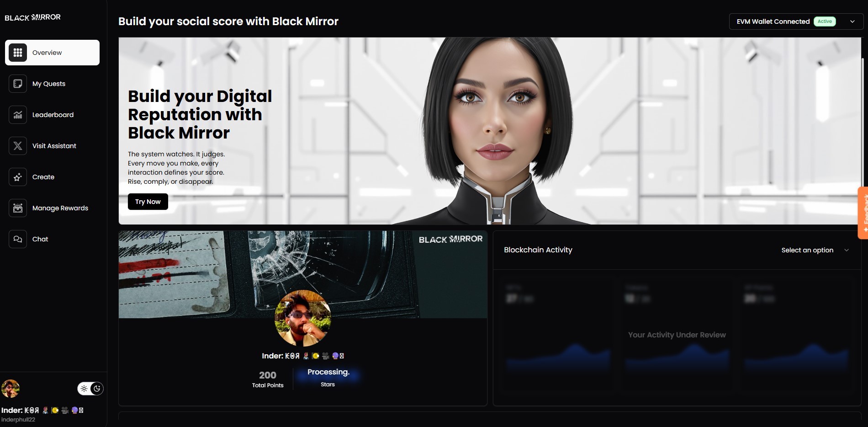Expand the EVM Wallet Connected dropdown

pyautogui.click(x=796, y=21)
